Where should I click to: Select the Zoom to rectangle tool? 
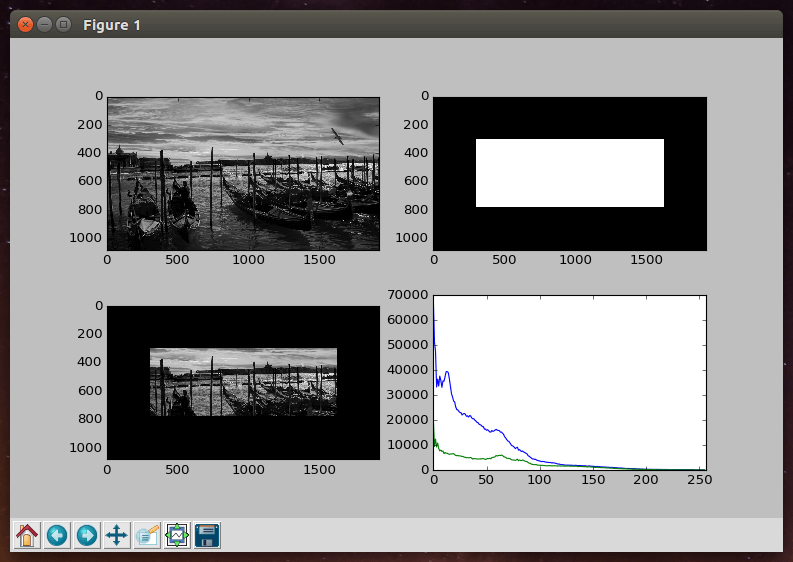point(147,535)
